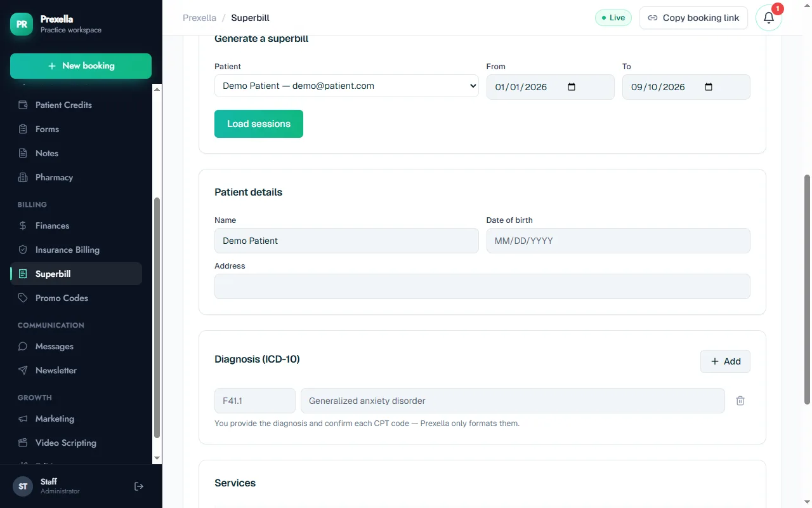Screen dimensions: 812x508
Task: Click the Prexella PR logo
Action: 22,24
